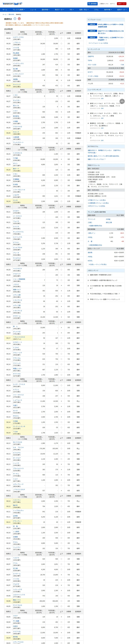Click the blue question mark help icon
129x644 pixels.
pyautogui.click(x=15, y=19)
